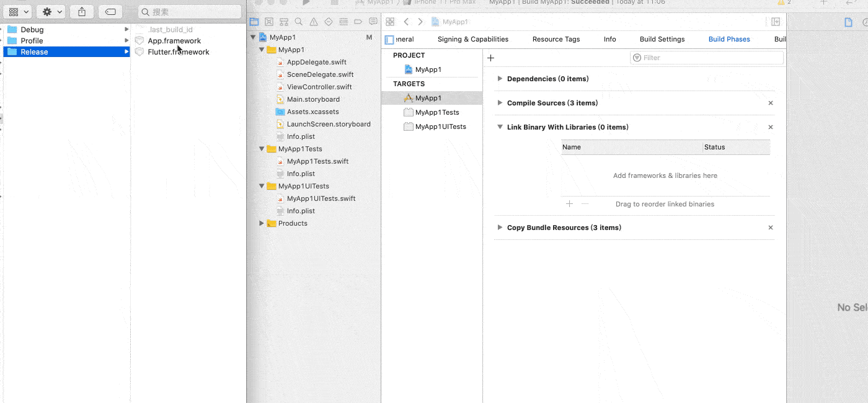Collapse the MyApp1Tests group
The width and height of the screenshot is (868, 403).
point(262,149)
